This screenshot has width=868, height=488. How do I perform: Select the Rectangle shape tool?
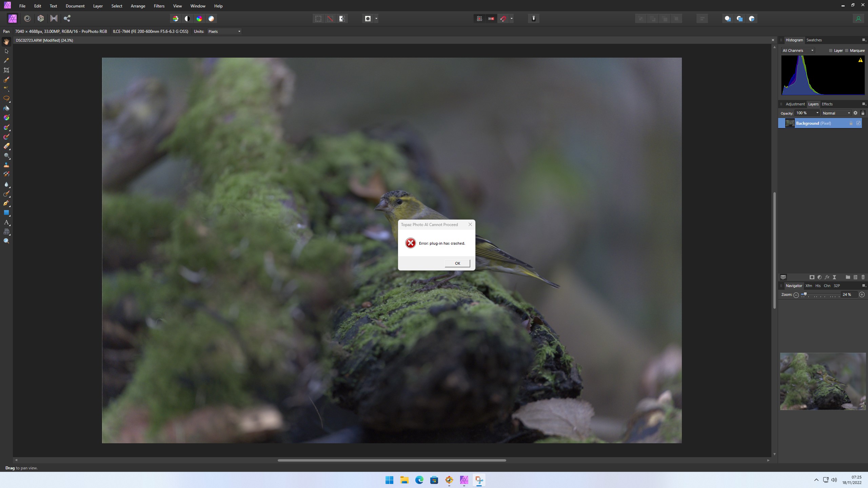(6, 213)
